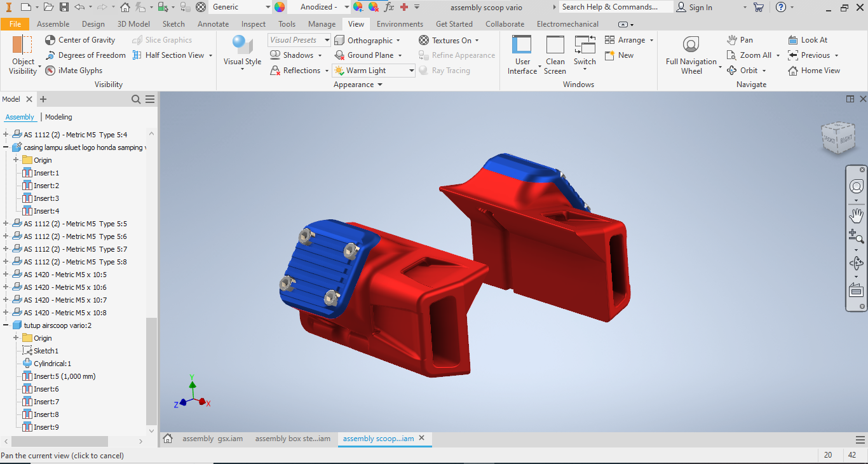Activate the Full Navigation Wheel

[x=691, y=54]
